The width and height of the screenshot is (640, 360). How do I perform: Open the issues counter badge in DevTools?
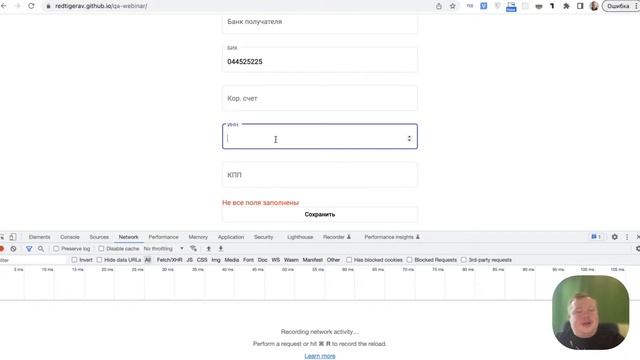coord(596,237)
